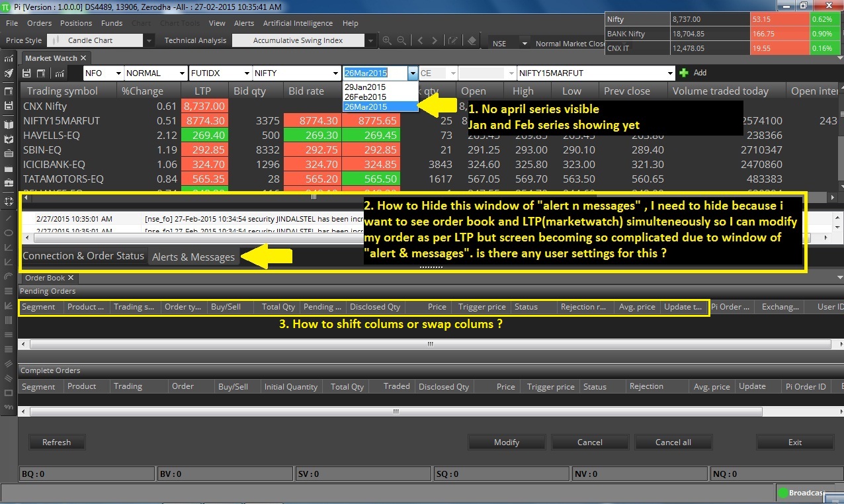Image resolution: width=844 pixels, height=504 pixels.
Task: Click the zoom in magnifier icon
Action: coord(386,40)
